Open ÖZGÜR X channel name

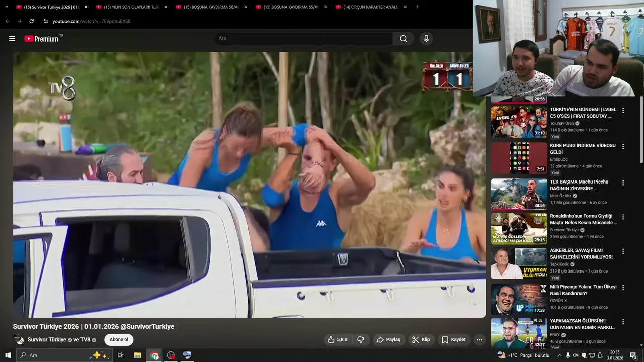558,301
